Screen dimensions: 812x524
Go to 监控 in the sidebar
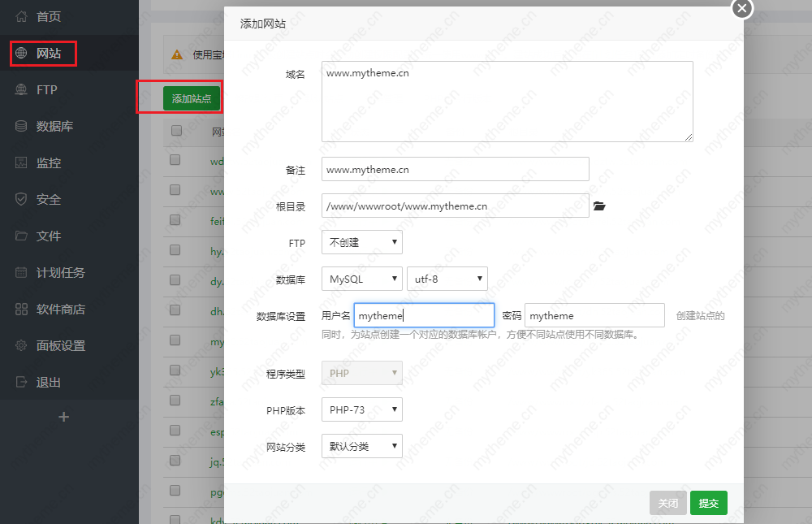click(x=49, y=162)
